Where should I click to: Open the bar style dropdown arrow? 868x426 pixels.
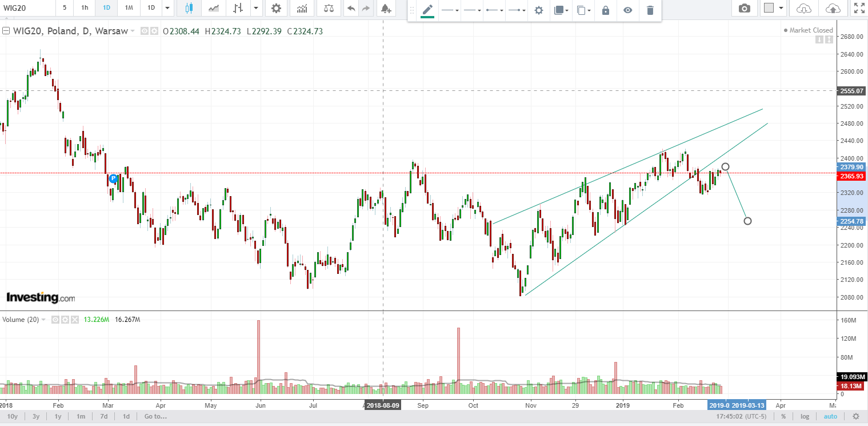click(x=255, y=8)
